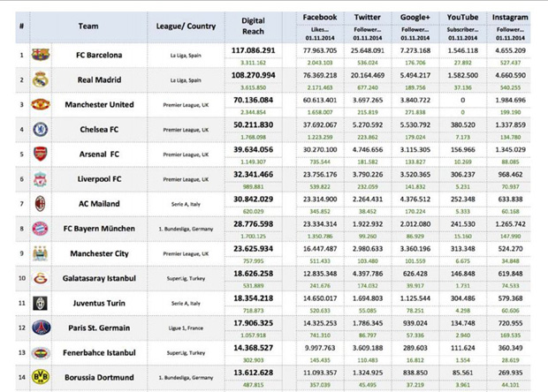Click the team name FC Bayern München
This screenshot has width=548, height=392.
tap(99, 229)
